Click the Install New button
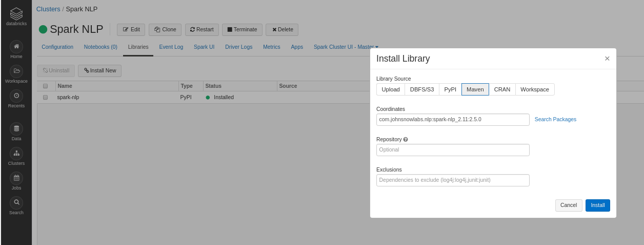The height and width of the screenshot is (245, 644). point(99,70)
